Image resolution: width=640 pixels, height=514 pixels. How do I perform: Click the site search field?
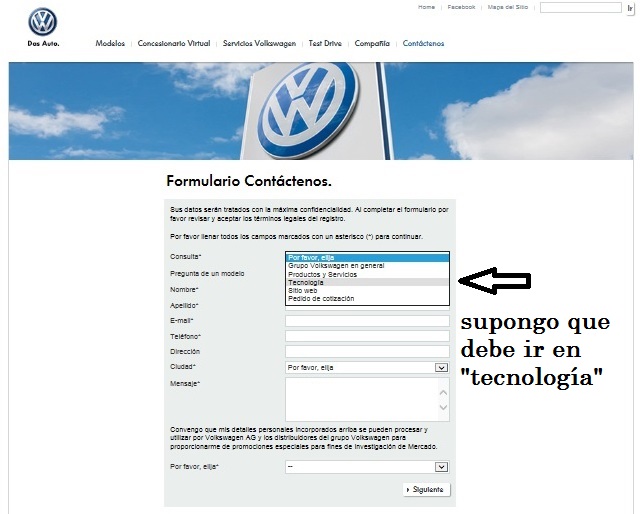tap(580, 7)
